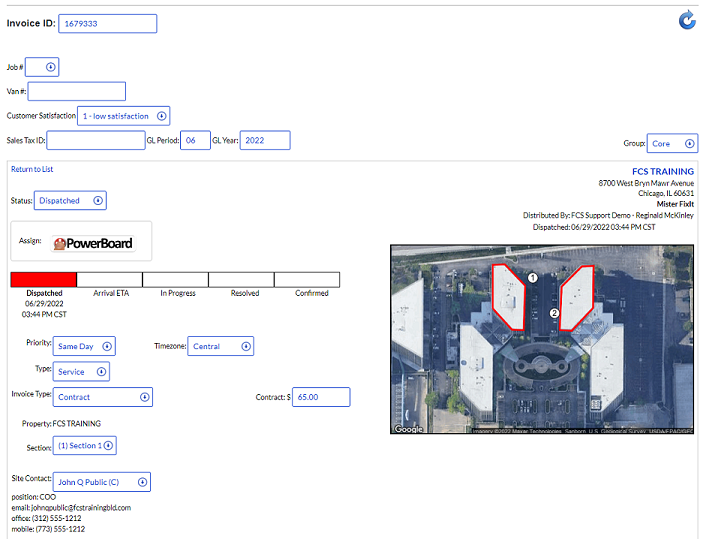This screenshot has width=706, height=539.
Task: Open the Job # dropdown
Action: [42, 67]
